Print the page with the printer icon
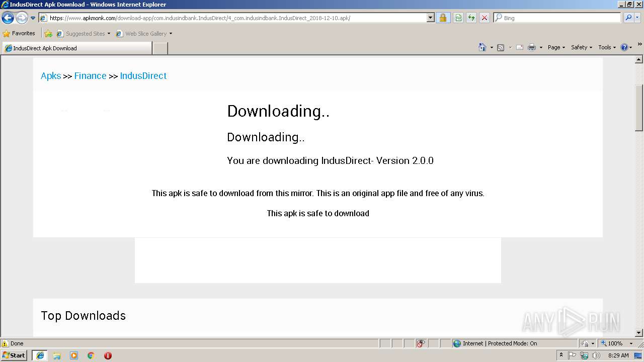 (532, 47)
